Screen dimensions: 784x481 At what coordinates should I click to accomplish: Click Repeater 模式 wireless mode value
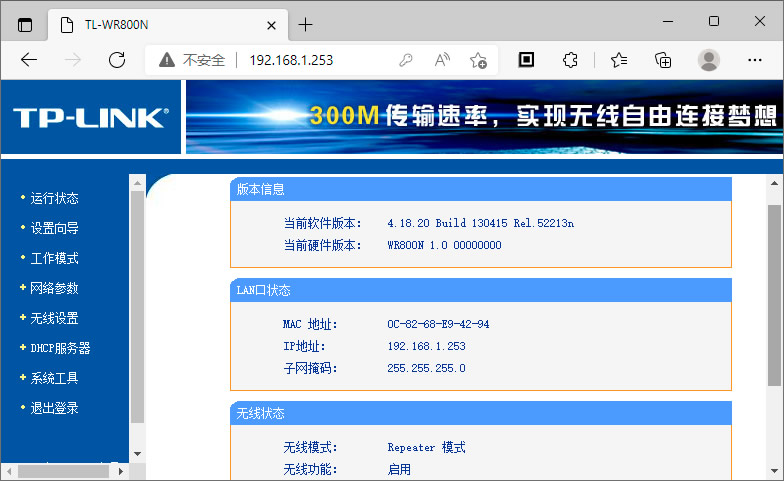point(426,447)
